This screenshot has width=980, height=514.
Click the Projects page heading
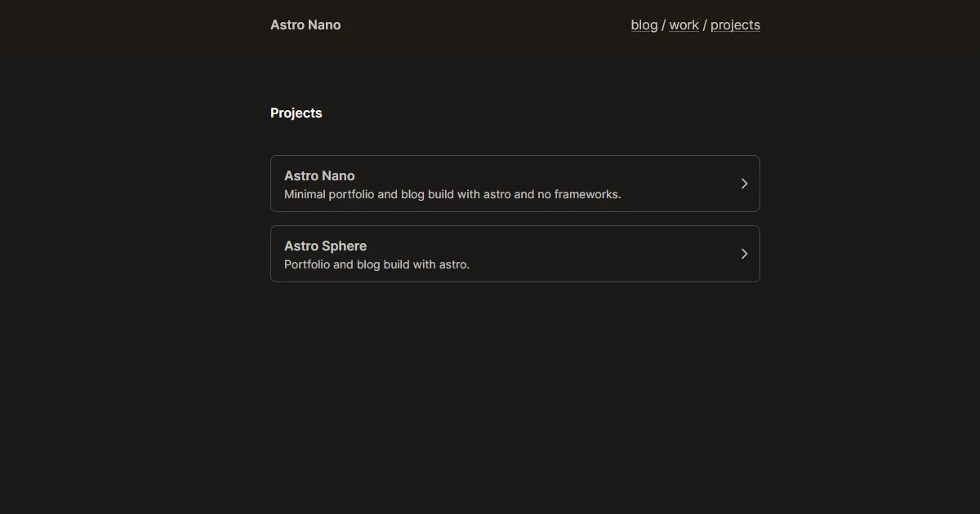click(296, 113)
